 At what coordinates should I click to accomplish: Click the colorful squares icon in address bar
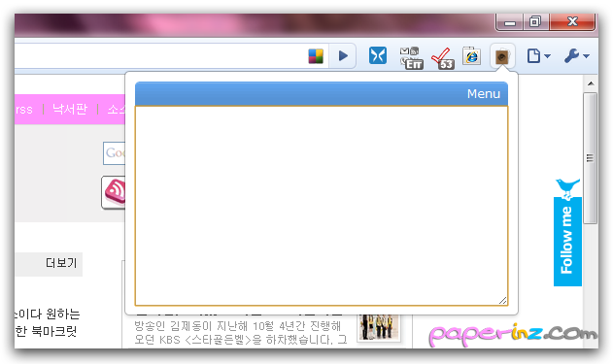tap(316, 56)
